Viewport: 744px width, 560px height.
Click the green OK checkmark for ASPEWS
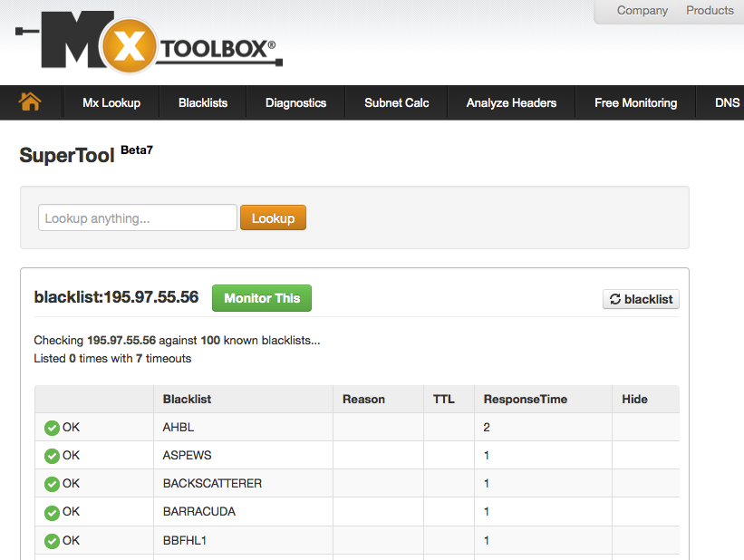[52, 456]
